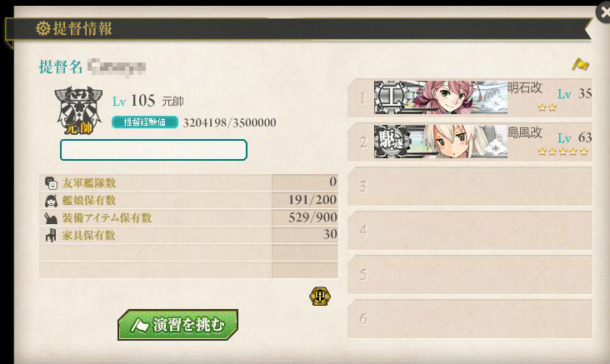Click the 家具保有数 chair icon
Image resolution: width=610 pixels, height=364 pixels.
[51, 235]
